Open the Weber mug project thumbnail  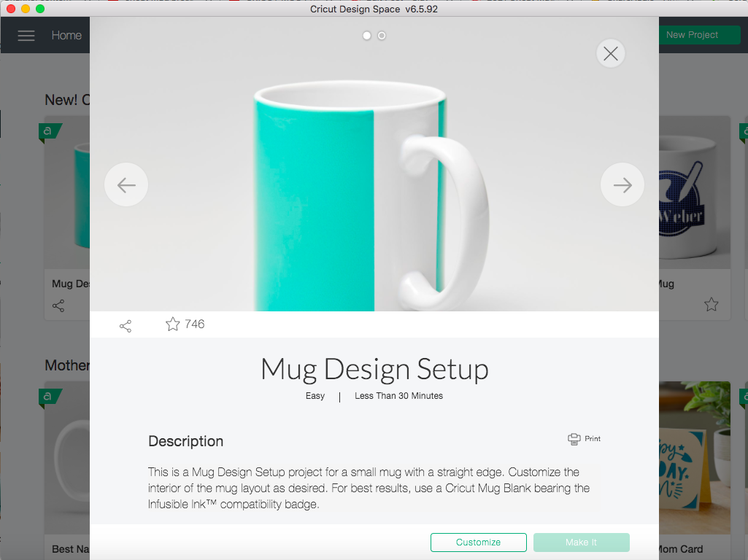[x=695, y=192]
